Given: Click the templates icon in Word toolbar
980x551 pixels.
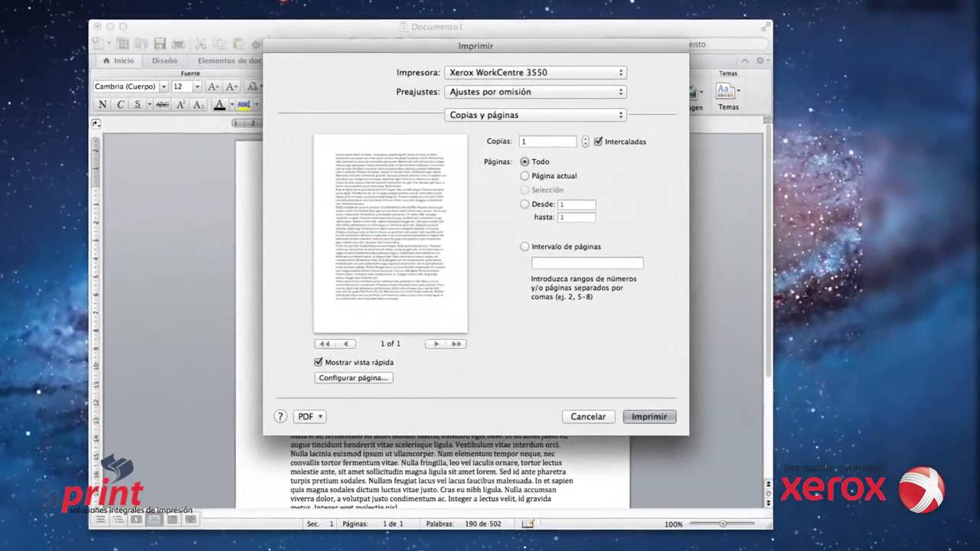Looking at the screenshot, I should pos(122,44).
